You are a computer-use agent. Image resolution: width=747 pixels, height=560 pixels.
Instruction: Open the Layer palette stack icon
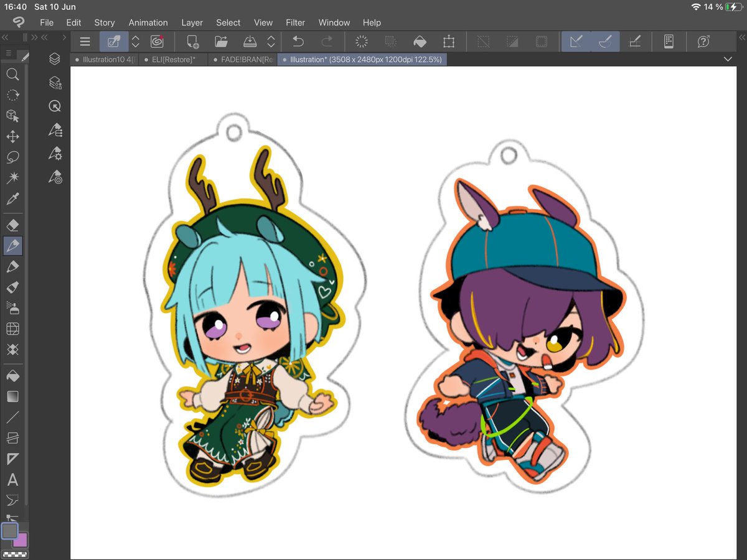(x=55, y=58)
